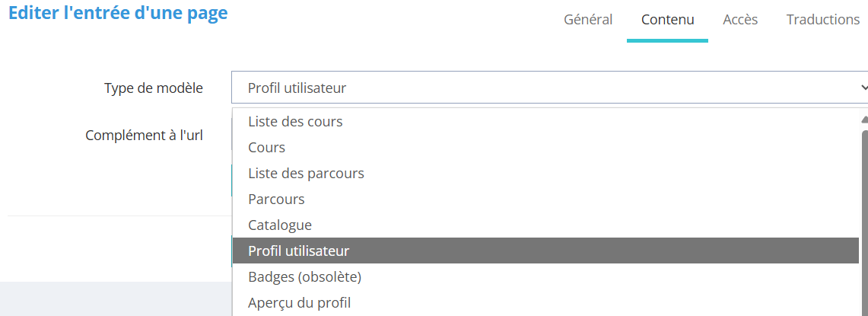Click the Complément à l'url label
The width and height of the screenshot is (868, 316).
pyautogui.click(x=144, y=136)
